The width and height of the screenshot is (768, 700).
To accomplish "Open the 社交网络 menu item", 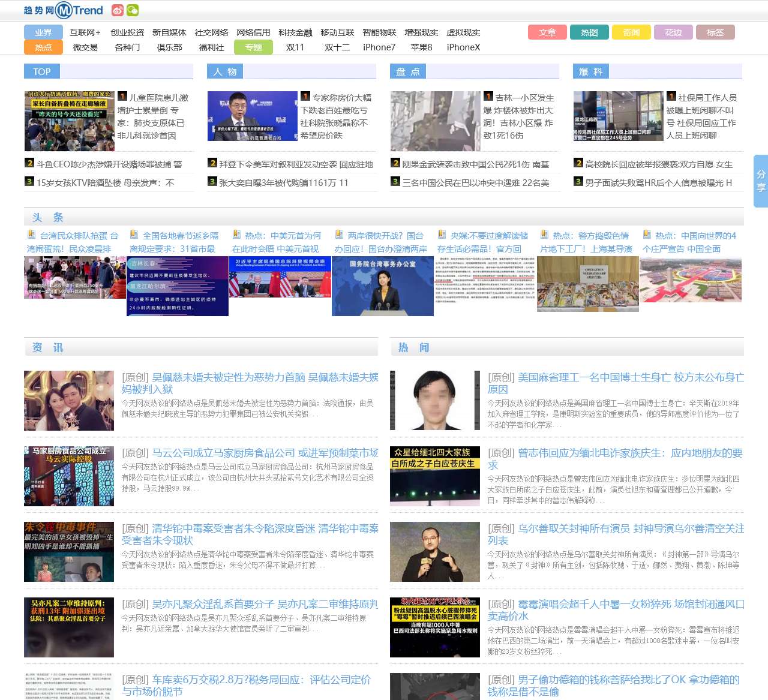I will coord(211,32).
